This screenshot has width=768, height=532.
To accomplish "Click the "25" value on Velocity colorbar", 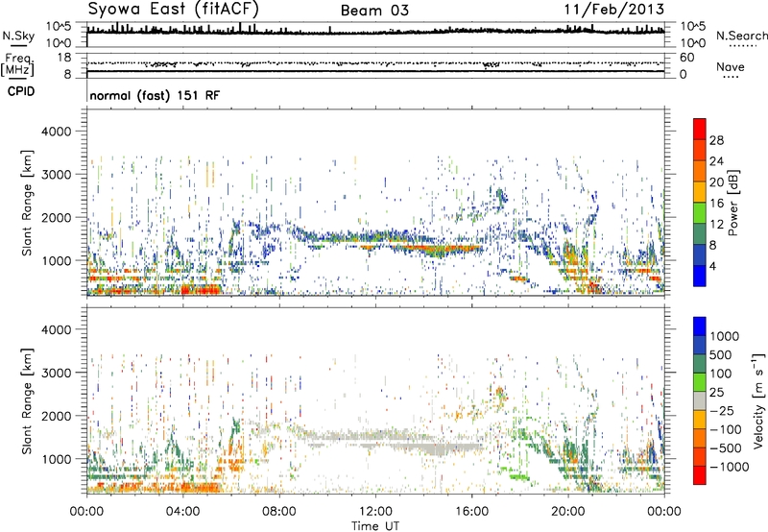I will [x=717, y=393].
